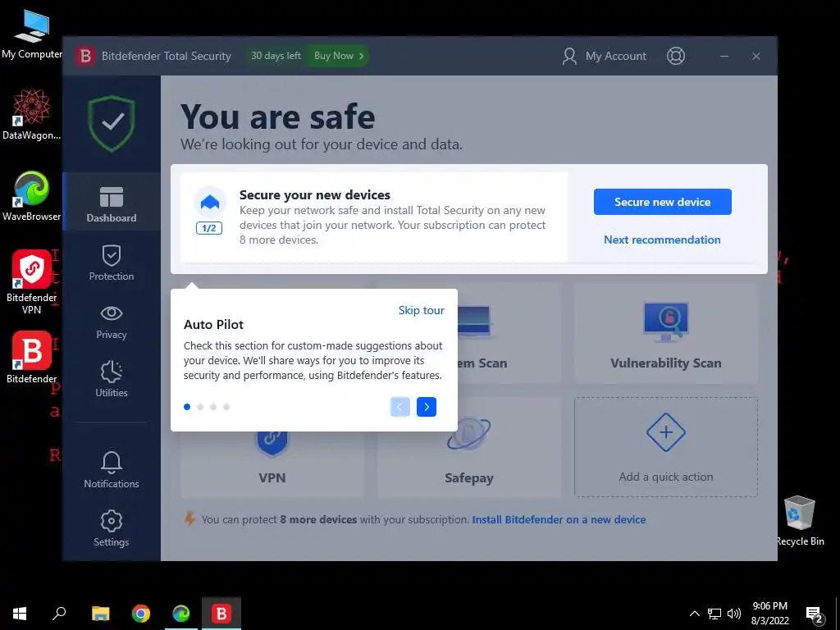
Task: Open WaveBrowser desktop shortcut
Action: tap(32, 196)
